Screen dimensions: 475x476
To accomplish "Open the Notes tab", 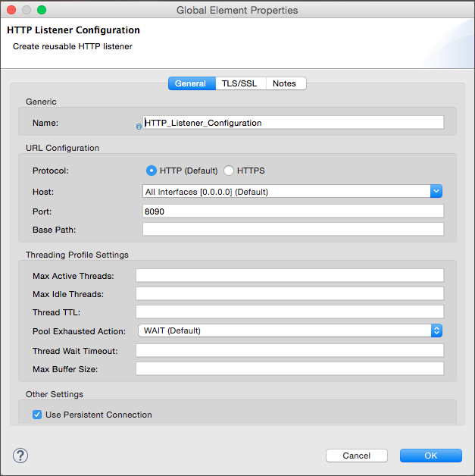I will pyautogui.click(x=284, y=83).
